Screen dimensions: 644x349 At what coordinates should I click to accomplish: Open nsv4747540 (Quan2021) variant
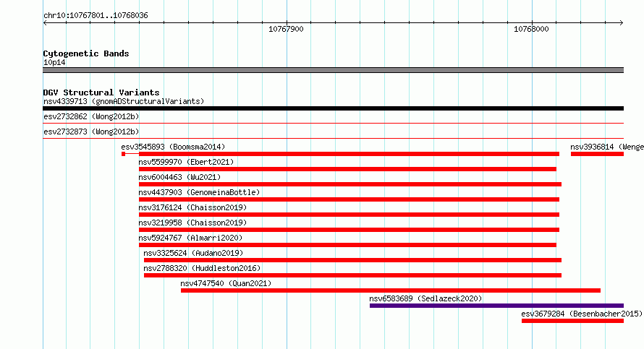click(x=226, y=283)
